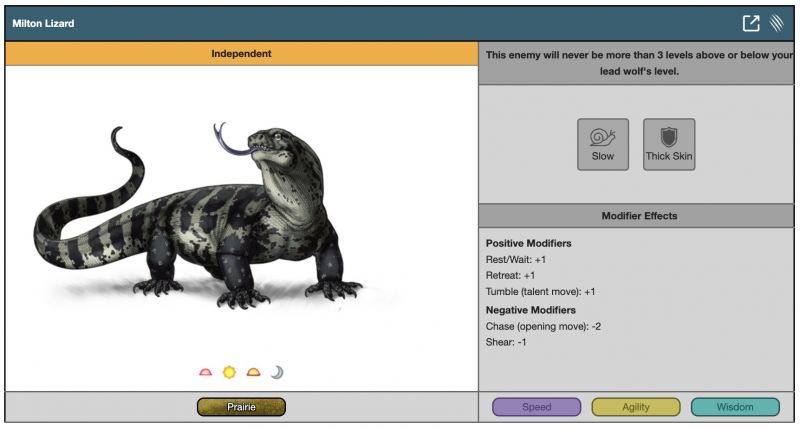Open the Milton Lizard entry in new window
800x429 pixels.
(751, 23)
